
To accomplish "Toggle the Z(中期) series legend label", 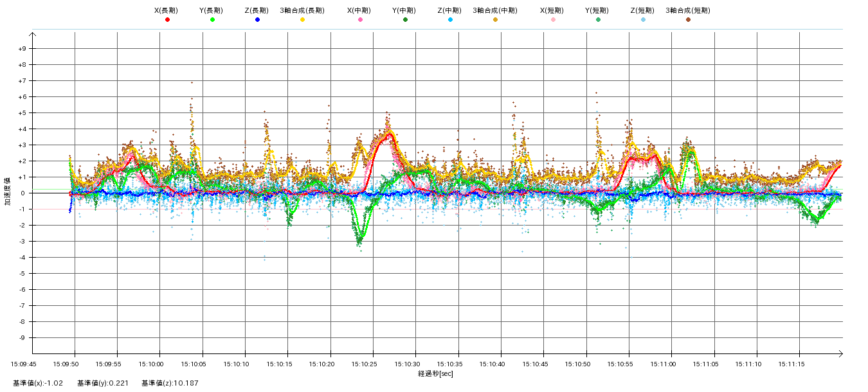I will coord(449,10).
